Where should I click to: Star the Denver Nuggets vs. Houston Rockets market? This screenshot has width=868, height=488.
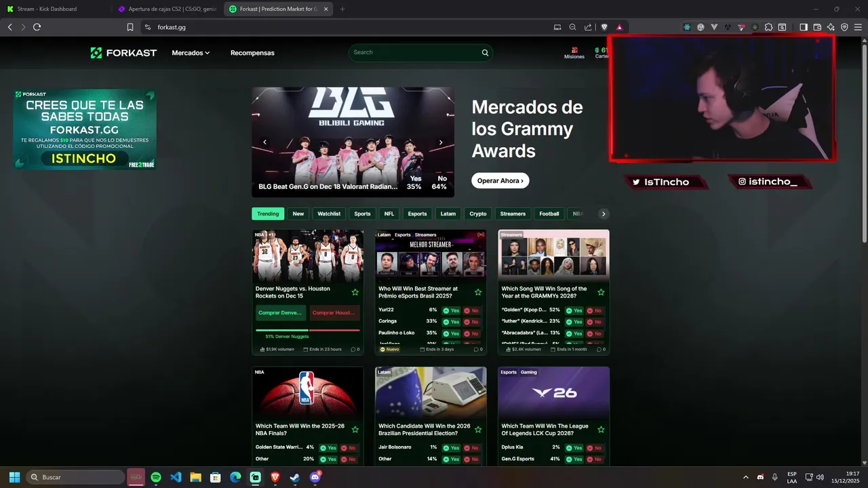[355, 292]
